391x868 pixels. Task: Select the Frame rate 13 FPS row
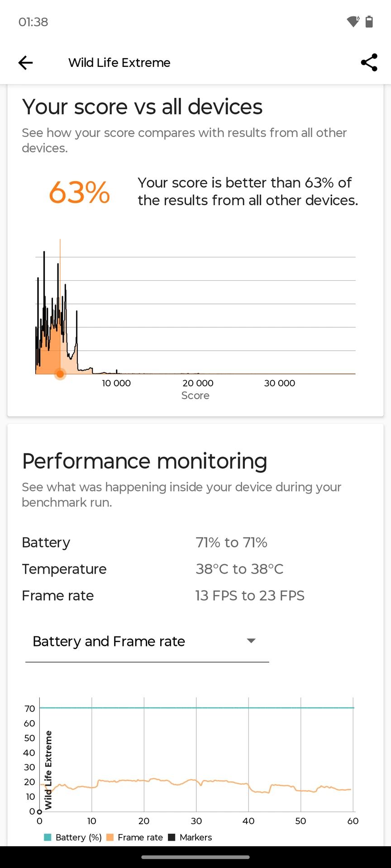(x=195, y=596)
